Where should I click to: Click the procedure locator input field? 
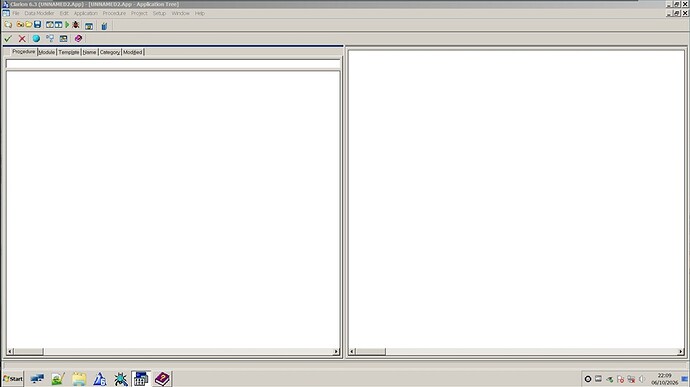173,64
